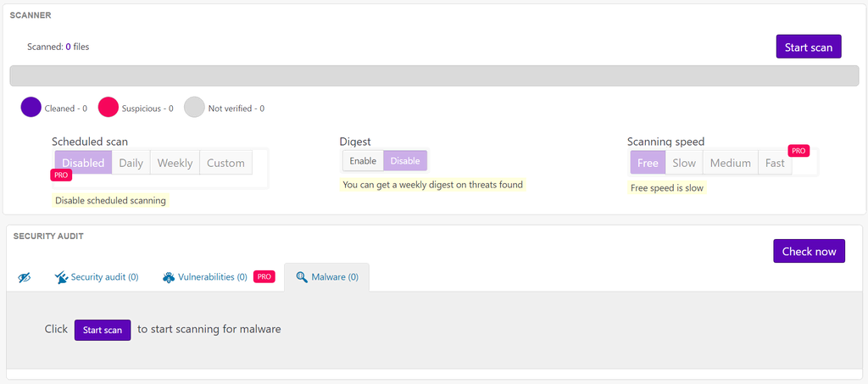Click the Security audit plug icon

point(61,277)
